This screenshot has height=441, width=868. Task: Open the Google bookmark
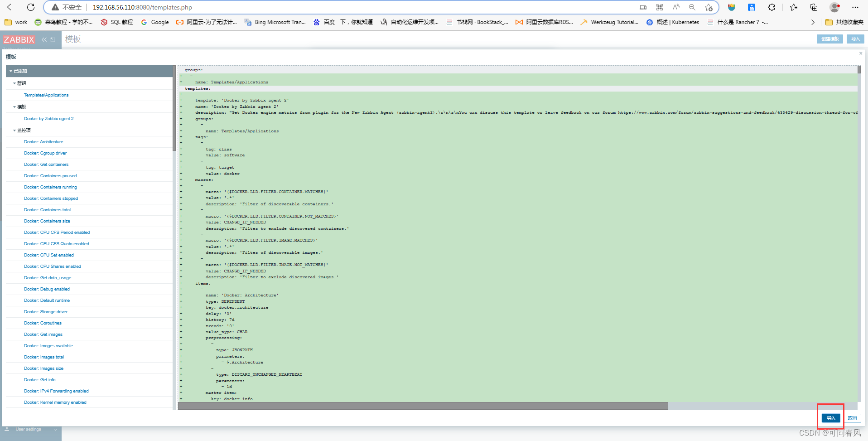pyautogui.click(x=155, y=22)
